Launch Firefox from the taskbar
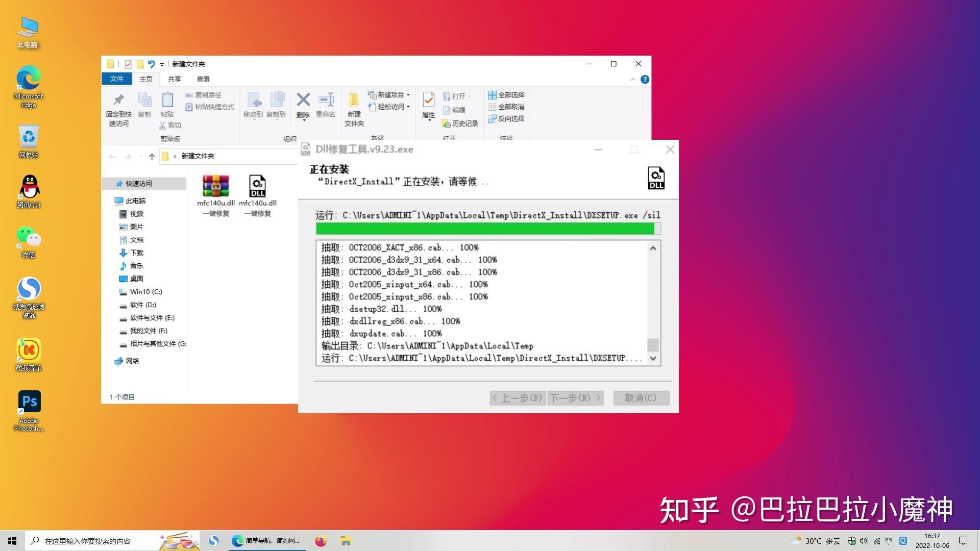 tap(321, 541)
